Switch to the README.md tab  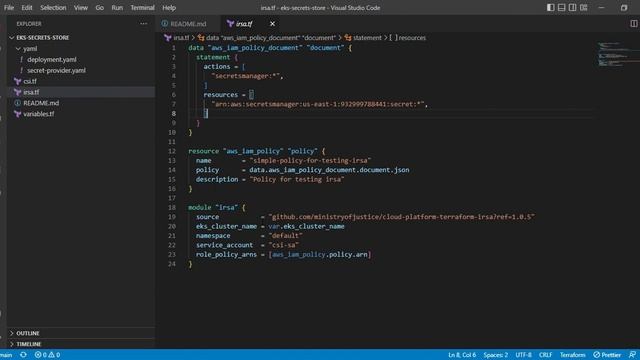pyautogui.click(x=188, y=24)
